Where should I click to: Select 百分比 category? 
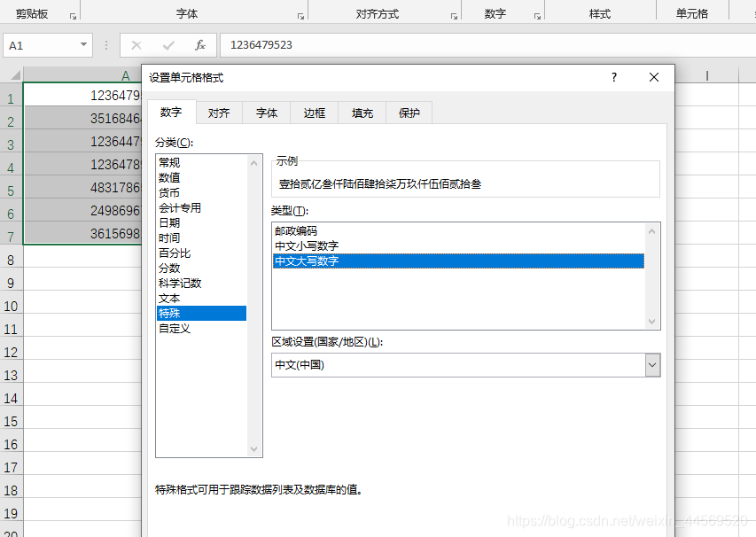coord(201,253)
